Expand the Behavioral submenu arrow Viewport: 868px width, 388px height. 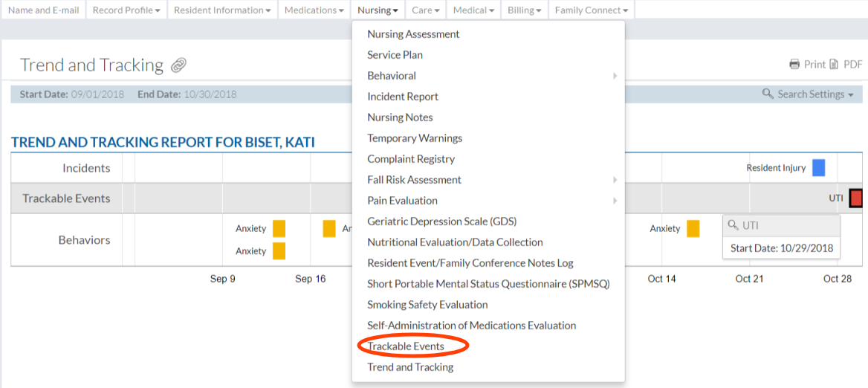pos(615,76)
